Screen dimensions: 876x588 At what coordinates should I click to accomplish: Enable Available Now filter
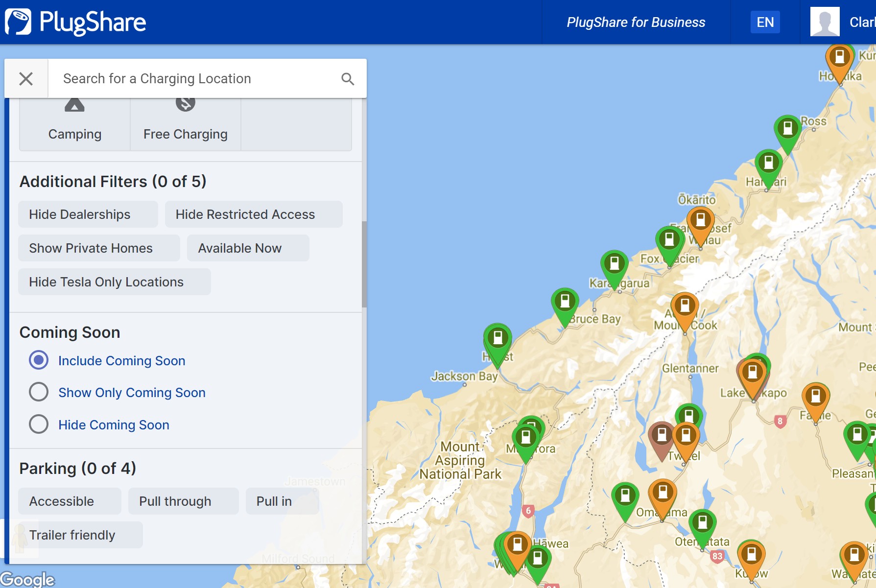248,248
